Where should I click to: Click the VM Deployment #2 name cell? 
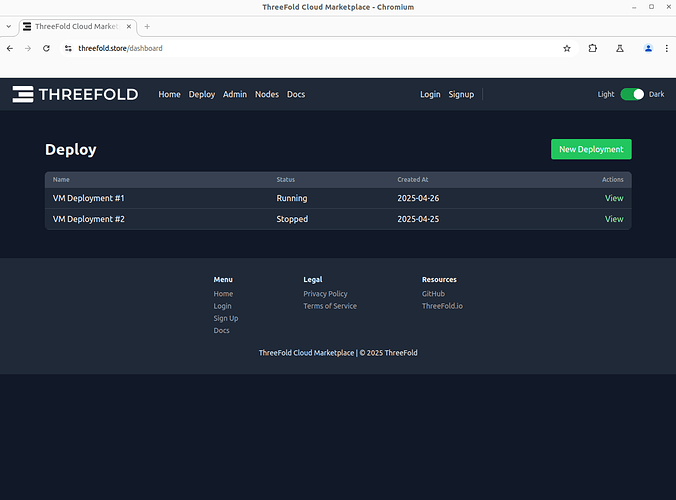(x=88, y=219)
